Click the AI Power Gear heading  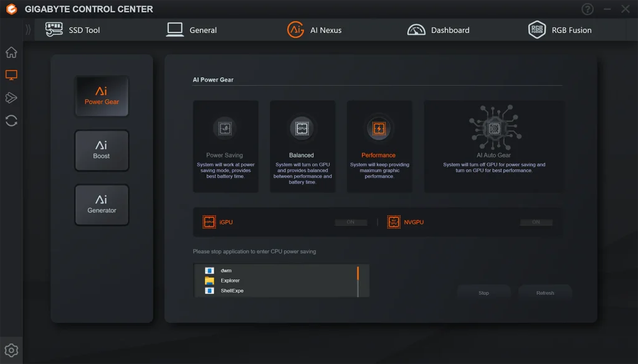213,80
